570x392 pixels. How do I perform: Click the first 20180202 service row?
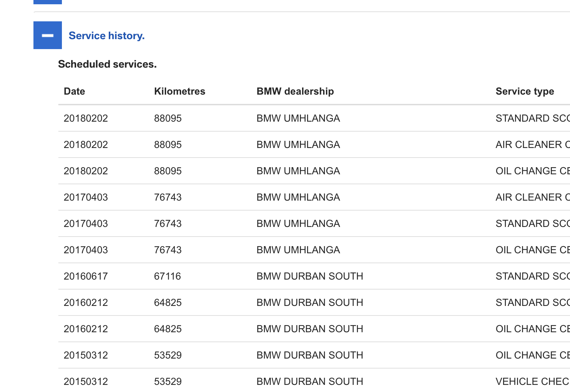pyautogui.click(x=86, y=118)
